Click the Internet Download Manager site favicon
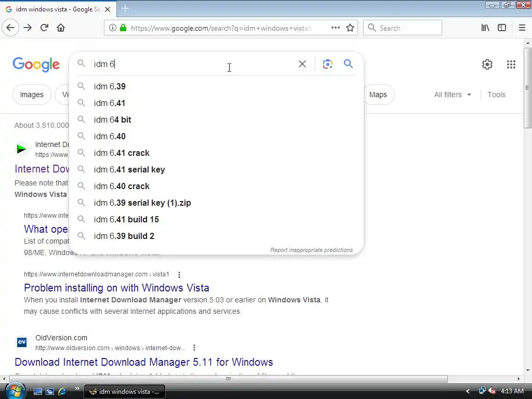 click(x=22, y=149)
